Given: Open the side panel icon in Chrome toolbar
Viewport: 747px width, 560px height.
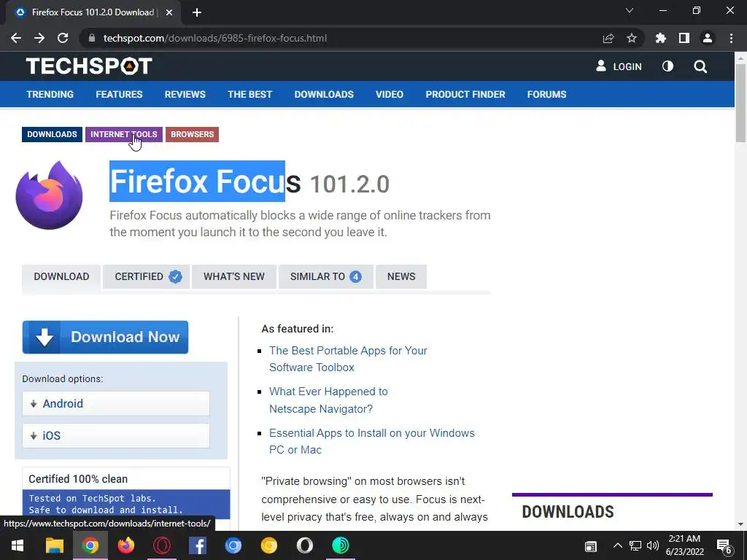Looking at the screenshot, I should [684, 38].
